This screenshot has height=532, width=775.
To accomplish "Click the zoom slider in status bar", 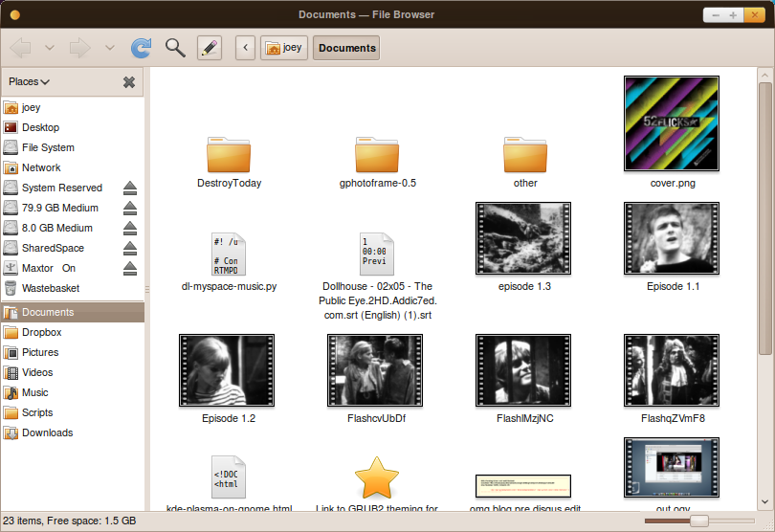I will click(699, 521).
